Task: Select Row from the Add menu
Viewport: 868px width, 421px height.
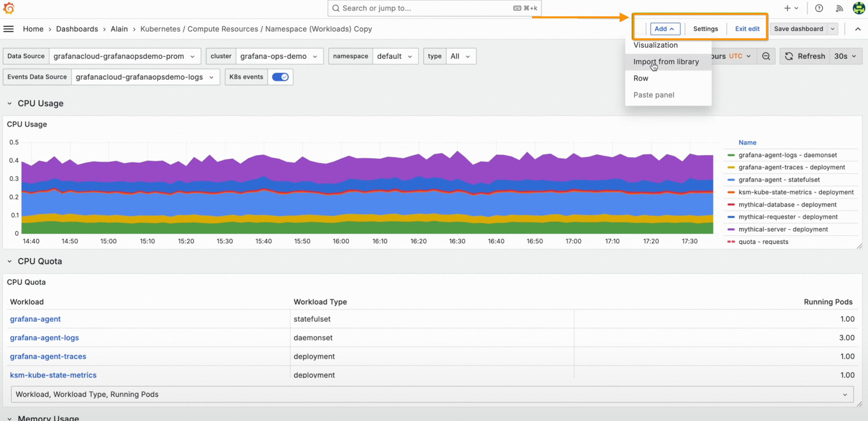Action: [x=641, y=78]
